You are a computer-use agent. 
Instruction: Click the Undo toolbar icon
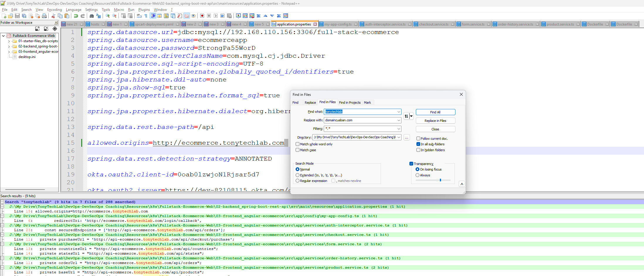pos(76,16)
